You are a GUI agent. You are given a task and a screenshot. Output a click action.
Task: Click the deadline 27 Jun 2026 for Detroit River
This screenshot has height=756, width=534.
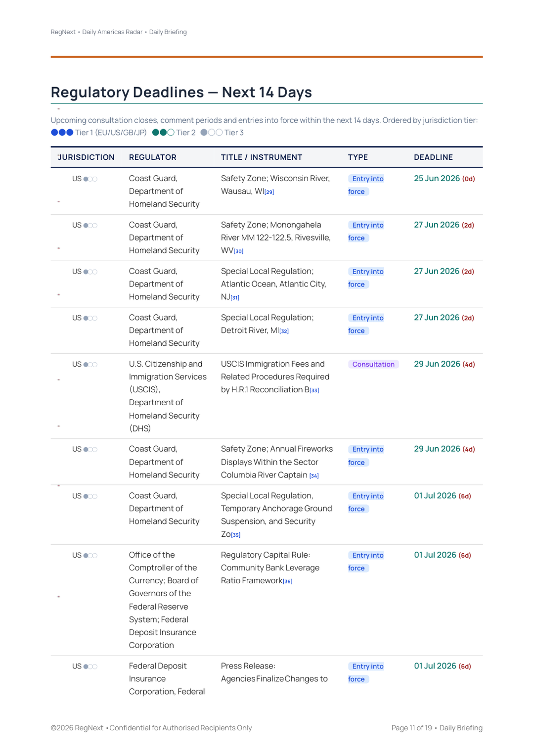tap(444, 318)
